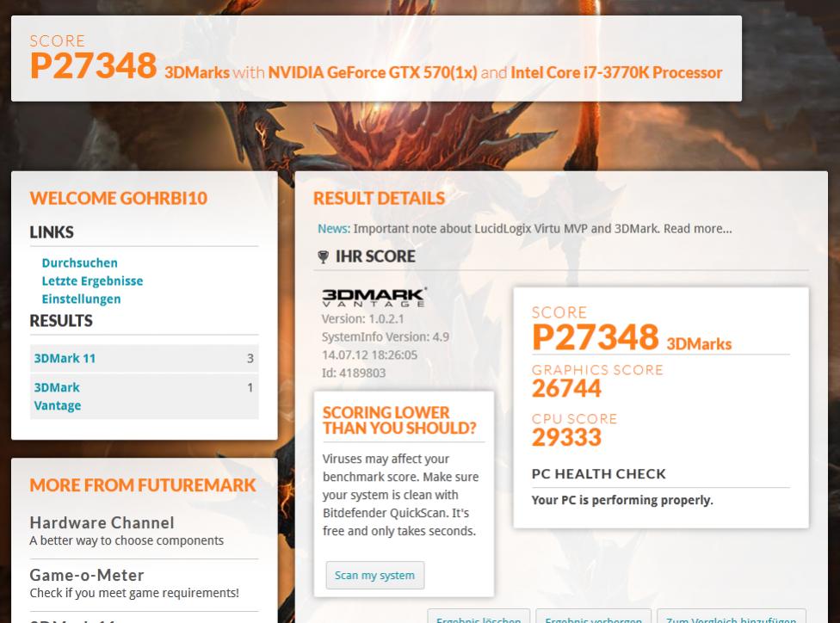Click SystemInfo Version: 4.9 text
This screenshot has height=623, width=840.
point(386,337)
